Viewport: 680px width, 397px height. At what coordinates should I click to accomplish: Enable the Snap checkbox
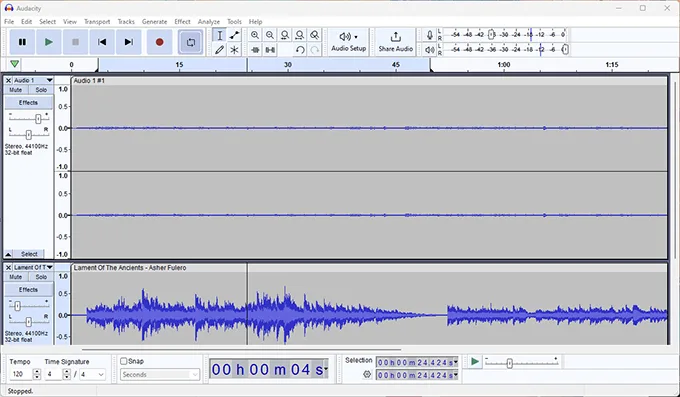tap(124, 361)
